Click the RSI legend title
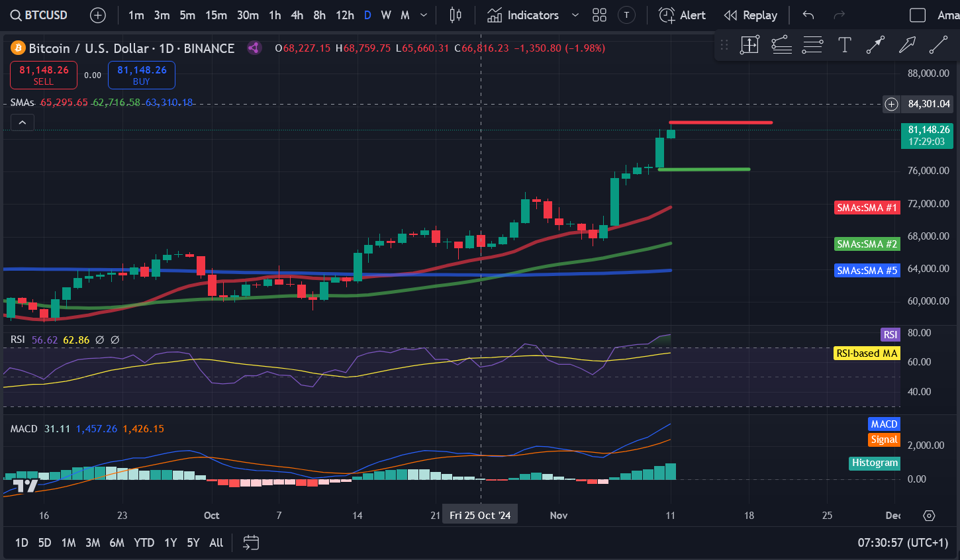960x560 pixels. [x=18, y=340]
